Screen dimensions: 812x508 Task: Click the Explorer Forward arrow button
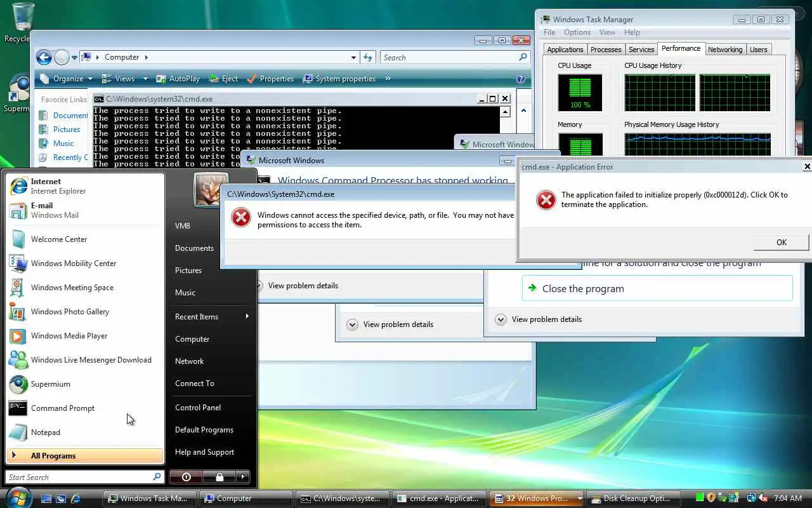tap(62, 58)
